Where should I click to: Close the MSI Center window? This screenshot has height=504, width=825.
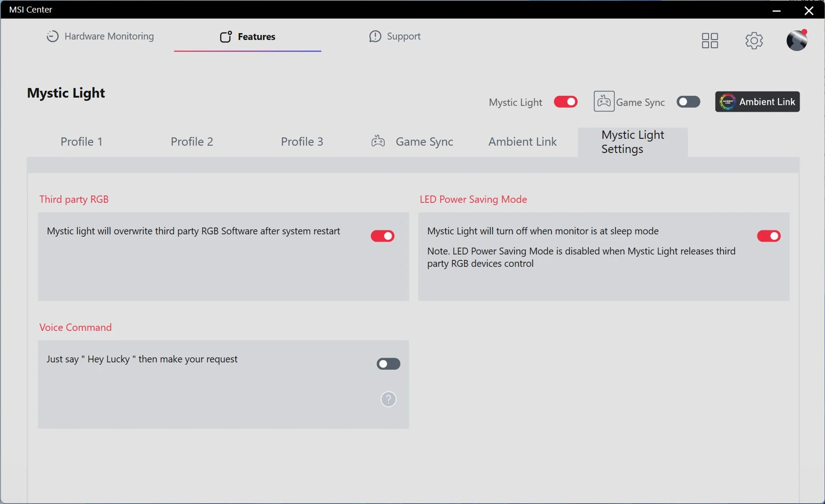(809, 10)
